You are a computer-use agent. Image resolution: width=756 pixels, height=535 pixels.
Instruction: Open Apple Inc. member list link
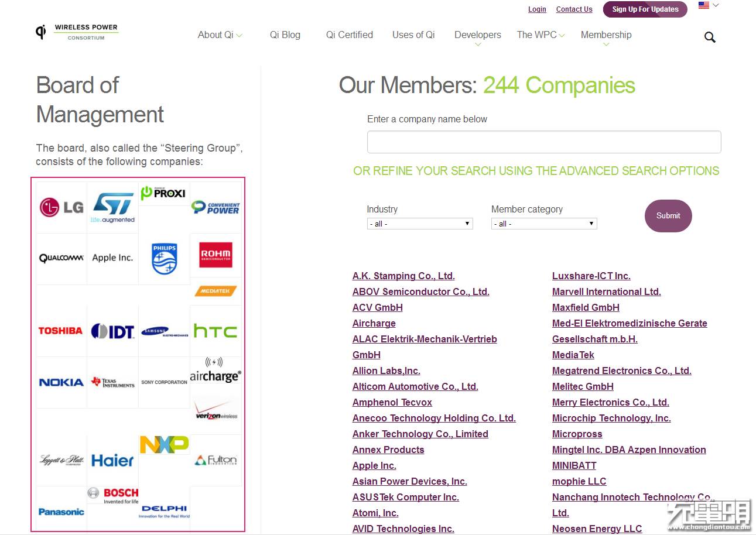click(374, 466)
